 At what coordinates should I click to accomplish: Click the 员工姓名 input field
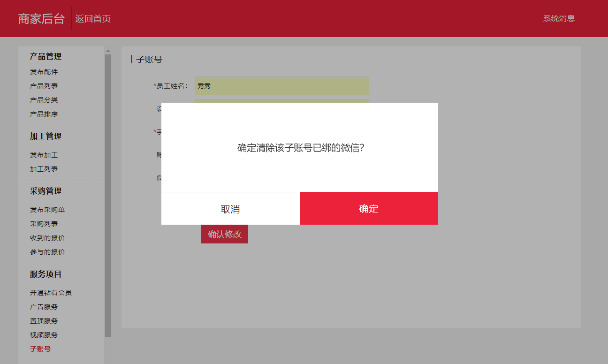point(282,86)
